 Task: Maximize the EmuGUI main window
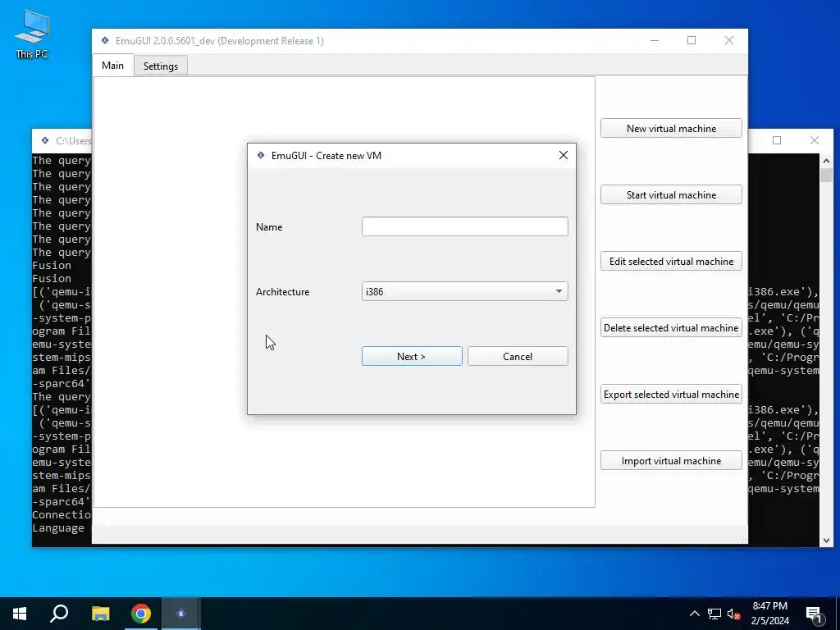692,41
